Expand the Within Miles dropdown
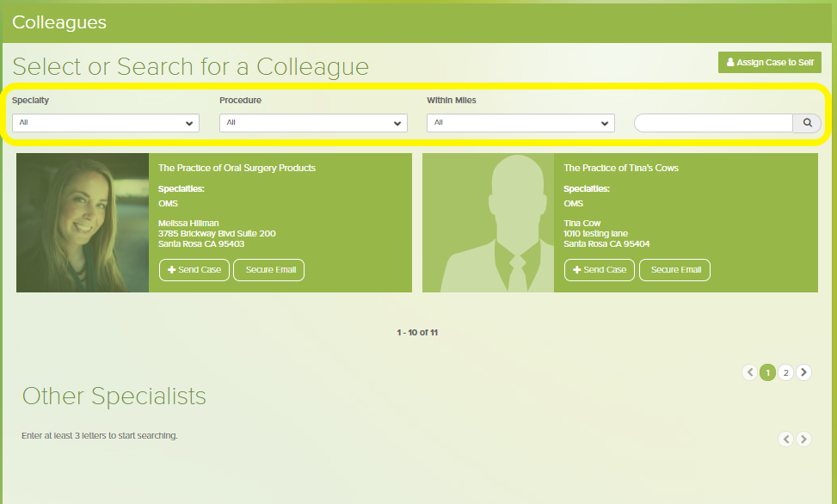This screenshot has height=504, width=837. 520,123
